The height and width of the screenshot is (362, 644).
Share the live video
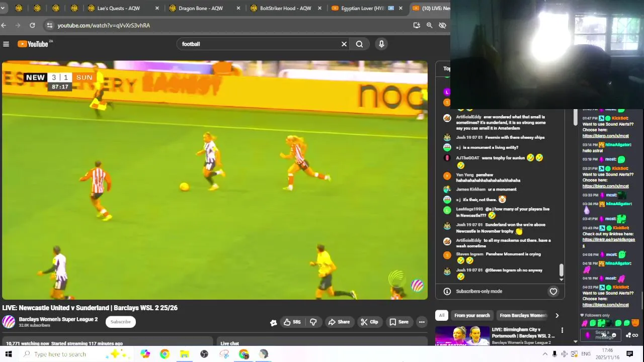pos(339,322)
